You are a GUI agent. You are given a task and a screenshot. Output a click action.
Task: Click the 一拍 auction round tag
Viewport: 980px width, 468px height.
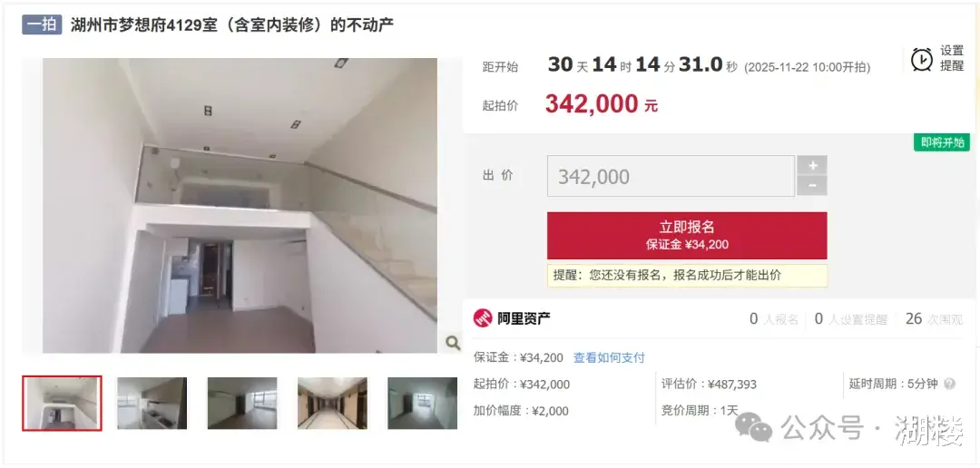(x=42, y=24)
